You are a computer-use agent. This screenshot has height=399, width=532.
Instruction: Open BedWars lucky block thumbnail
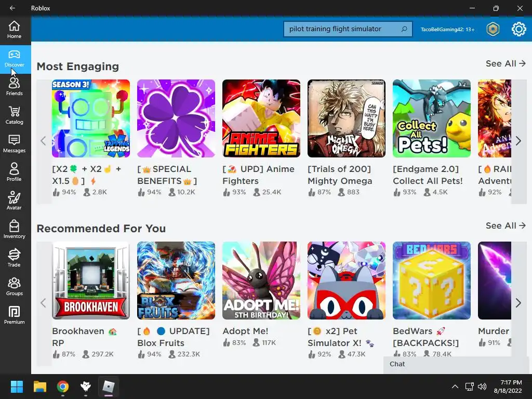point(431,281)
